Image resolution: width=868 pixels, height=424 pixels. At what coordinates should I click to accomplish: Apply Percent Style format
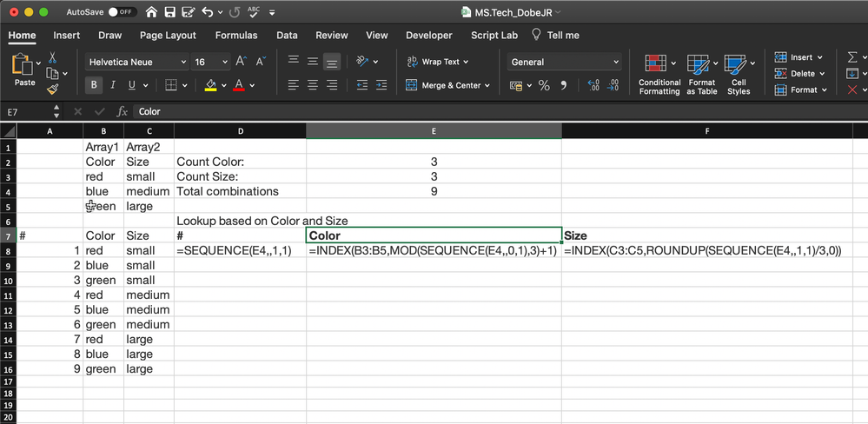[544, 85]
